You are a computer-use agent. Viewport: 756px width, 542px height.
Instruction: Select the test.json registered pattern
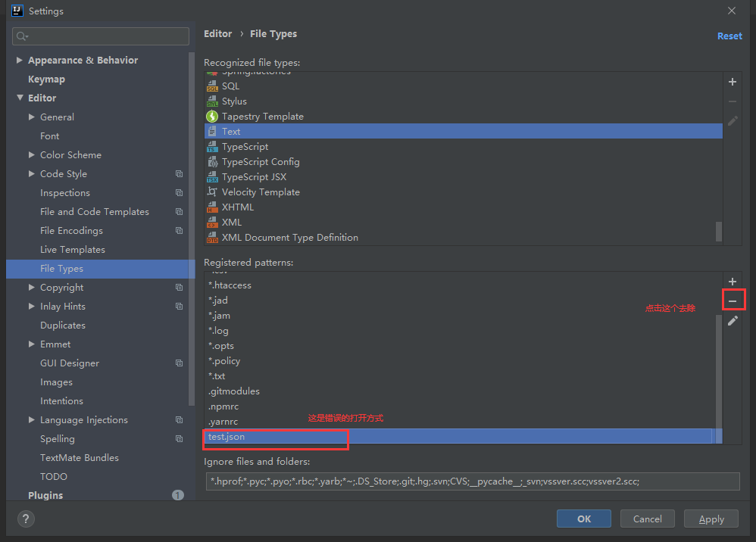coord(464,437)
